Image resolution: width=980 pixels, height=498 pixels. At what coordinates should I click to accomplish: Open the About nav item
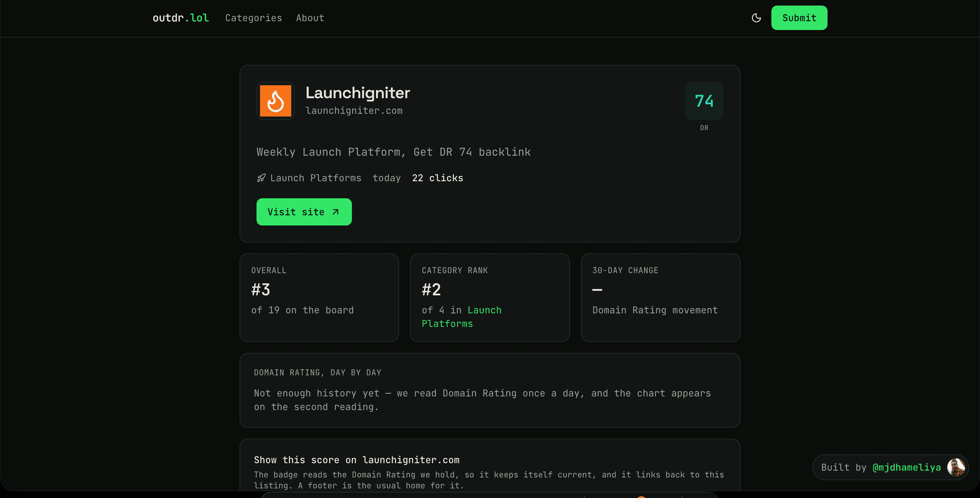(310, 18)
